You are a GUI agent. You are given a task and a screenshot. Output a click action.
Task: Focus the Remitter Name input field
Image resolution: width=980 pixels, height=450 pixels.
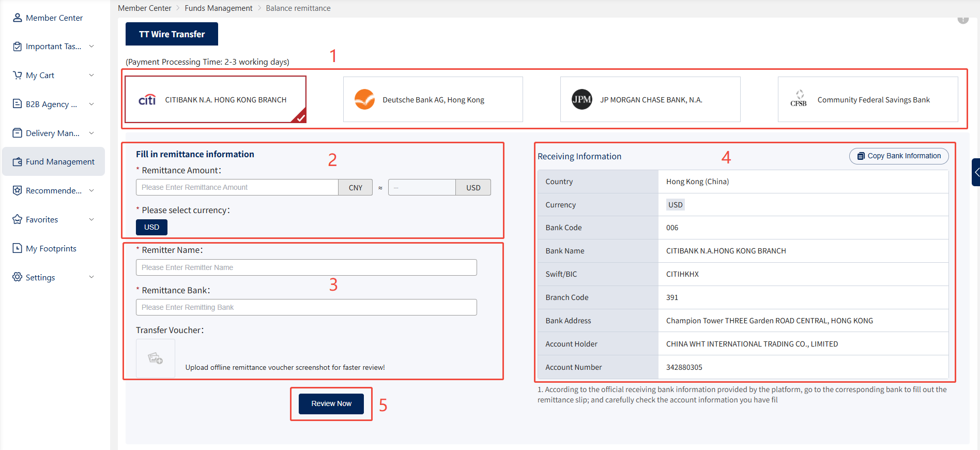307,267
